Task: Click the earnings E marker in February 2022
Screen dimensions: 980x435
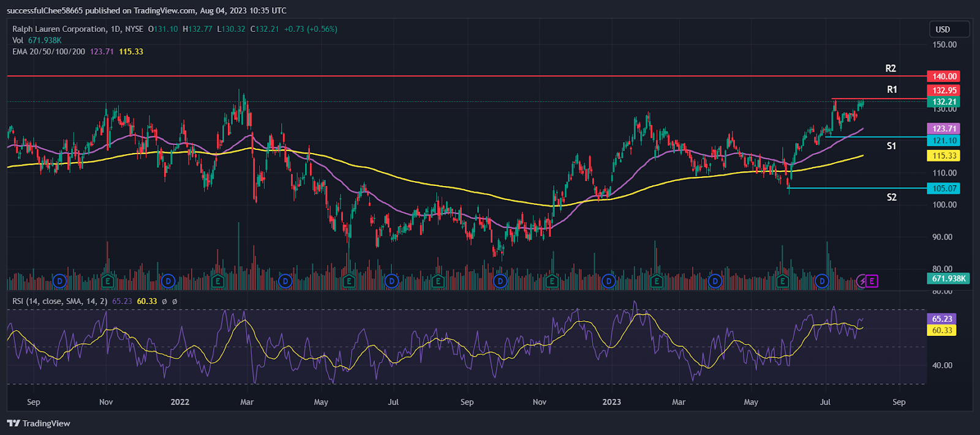Action: 218,281
